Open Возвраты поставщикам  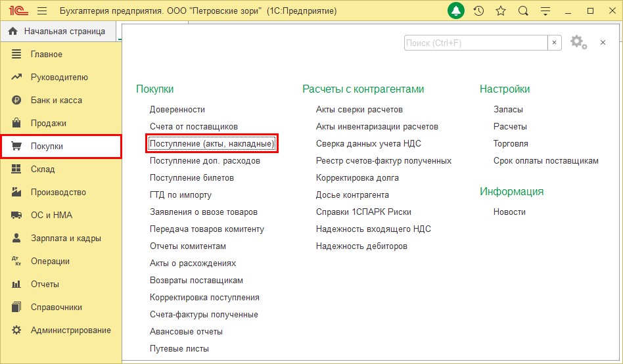point(196,280)
